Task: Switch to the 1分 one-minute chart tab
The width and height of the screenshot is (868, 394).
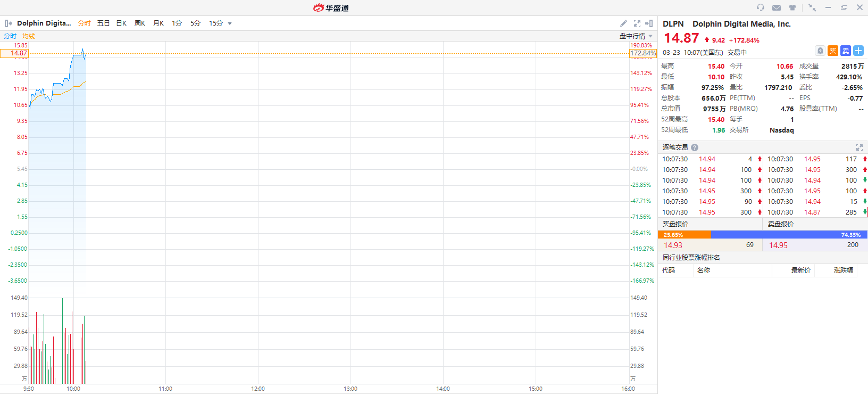Action: click(x=177, y=23)
